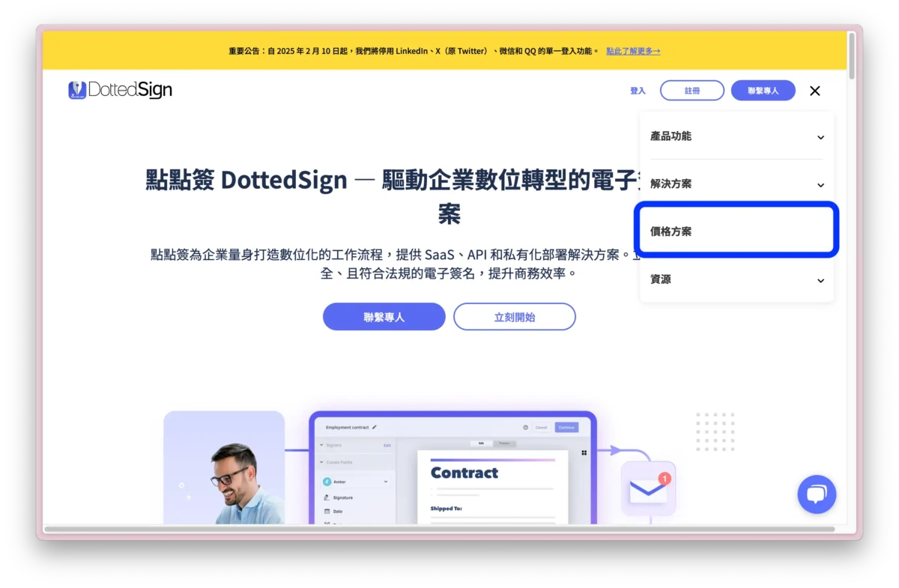Expand the 資源 dropdown
This screenshot has height=588, width=899.
[x=736, y=279]
